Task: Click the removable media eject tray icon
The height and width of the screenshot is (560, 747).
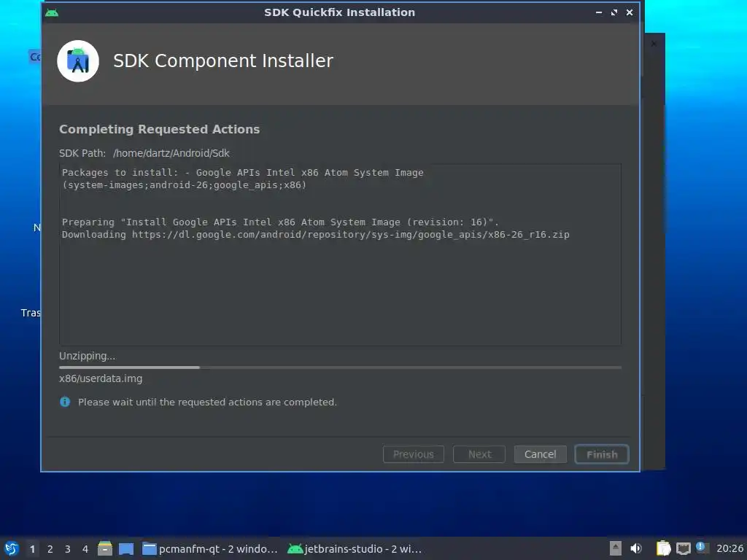Action: pos(616,548)
